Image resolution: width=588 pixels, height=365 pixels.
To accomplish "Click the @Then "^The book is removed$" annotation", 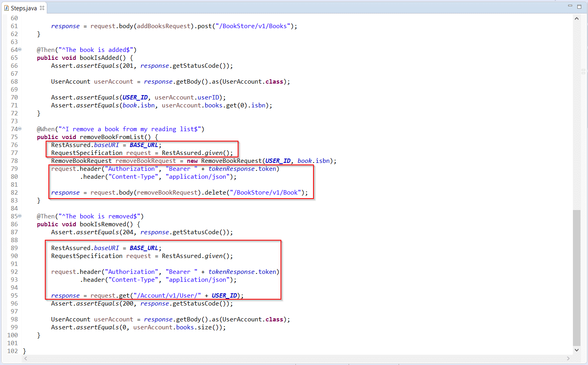I will [x=90, y=216].
